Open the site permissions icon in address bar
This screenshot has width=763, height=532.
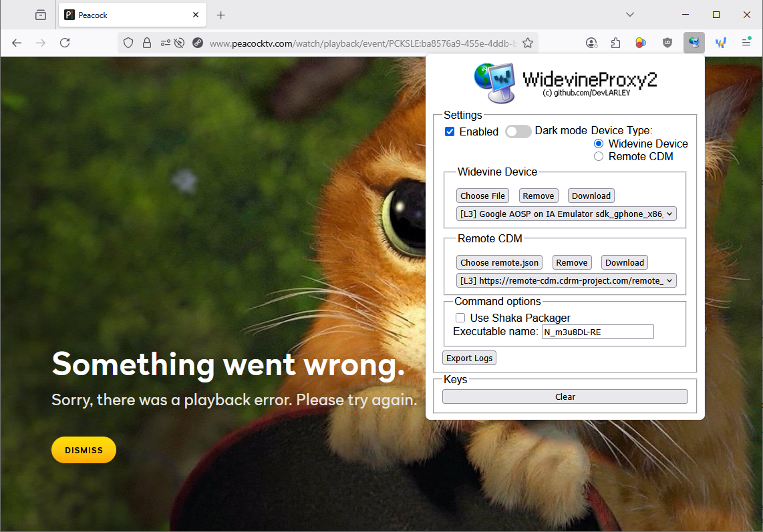coord(166,43)
